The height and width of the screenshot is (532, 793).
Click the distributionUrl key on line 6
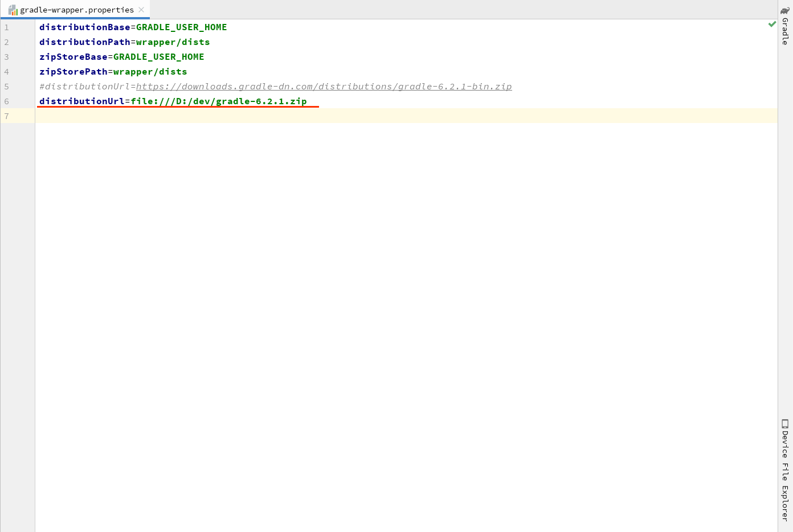pos(82,101)
